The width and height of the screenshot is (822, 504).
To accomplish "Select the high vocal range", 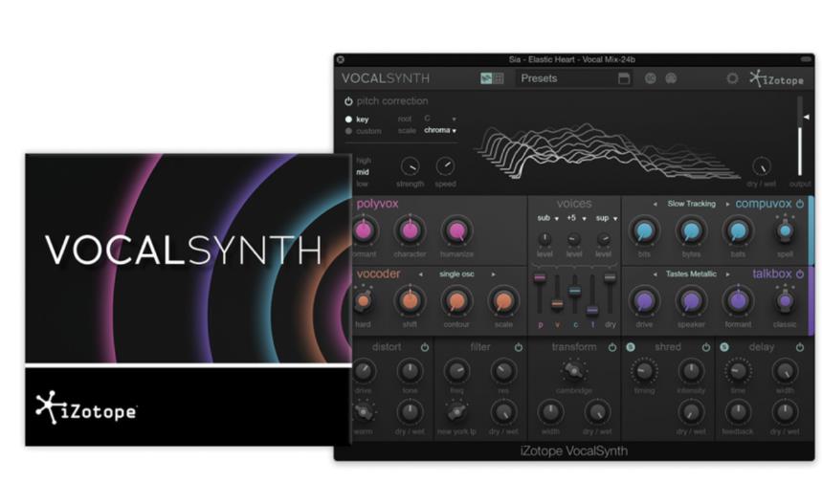I will pyautogui.click(x=364, y=161).
